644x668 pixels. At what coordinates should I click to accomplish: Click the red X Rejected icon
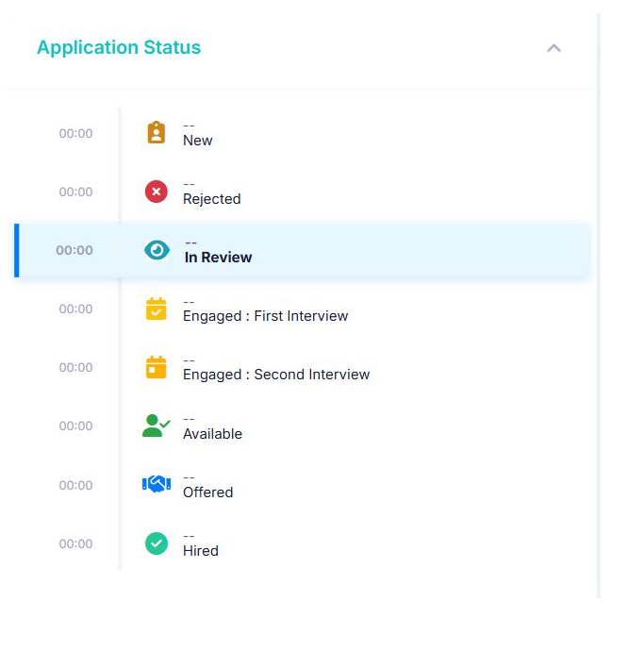pos(157,192)
